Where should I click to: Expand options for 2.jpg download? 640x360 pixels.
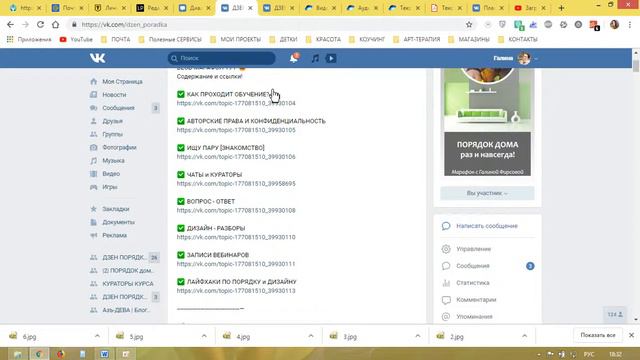(524, 336)
